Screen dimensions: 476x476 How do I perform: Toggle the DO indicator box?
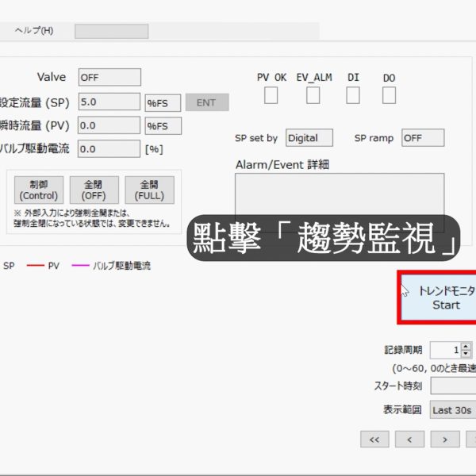389,95
